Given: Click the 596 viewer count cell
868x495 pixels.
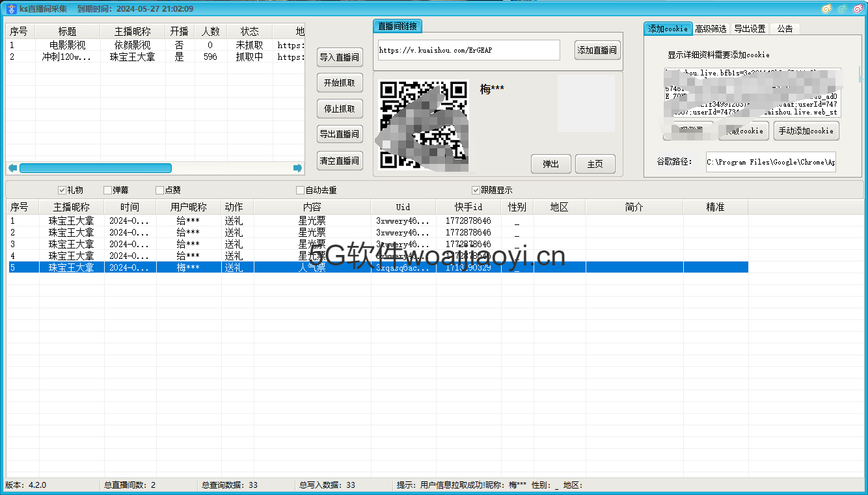Looking at the screenshot, I should [x=211, y=57].
